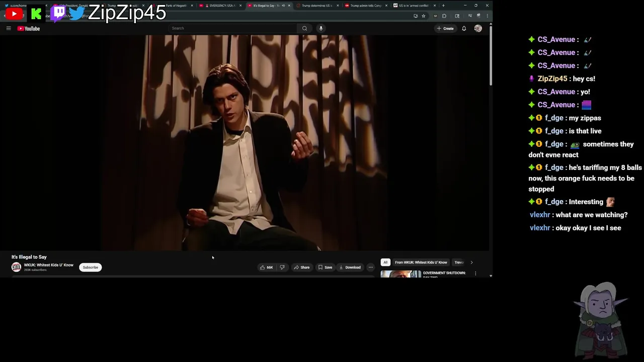Bookmark this page with the star icon
The image size is (644, 362).
(424, 16)
